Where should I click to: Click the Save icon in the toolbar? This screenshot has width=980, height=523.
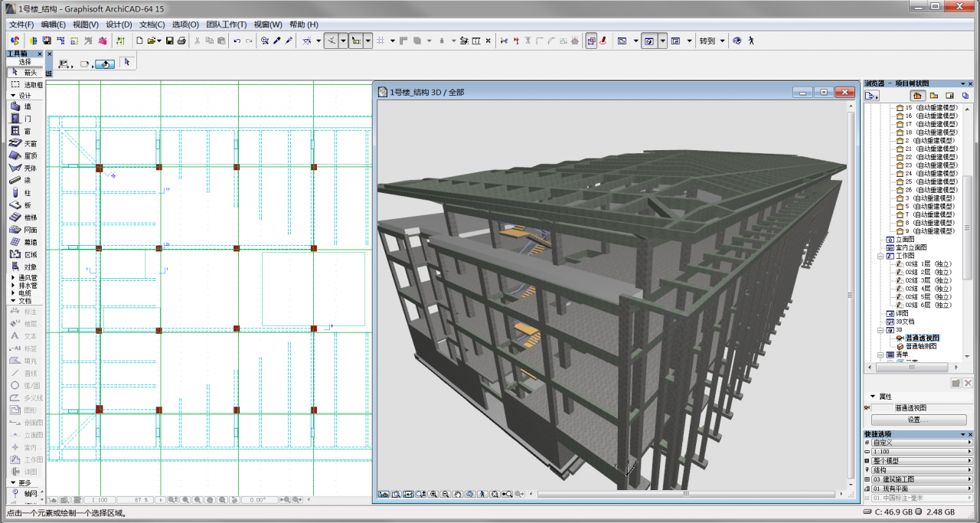click(169, 41)
